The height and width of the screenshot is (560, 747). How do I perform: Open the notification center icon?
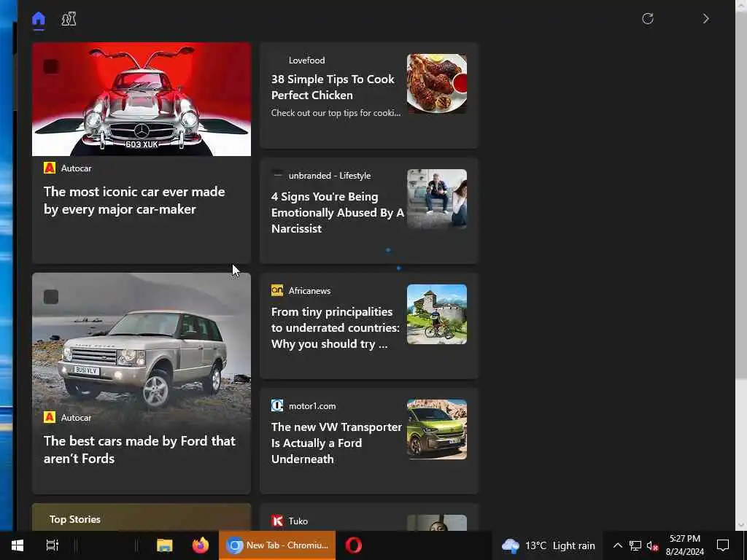pyautogui.click(x=723, y=545)
